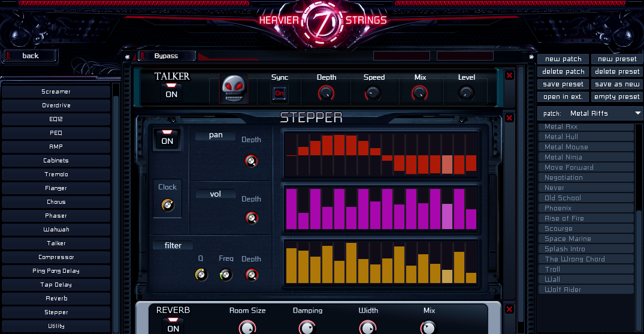
Task: Click the filter Freq knob
Action: [x=226, y=275]
